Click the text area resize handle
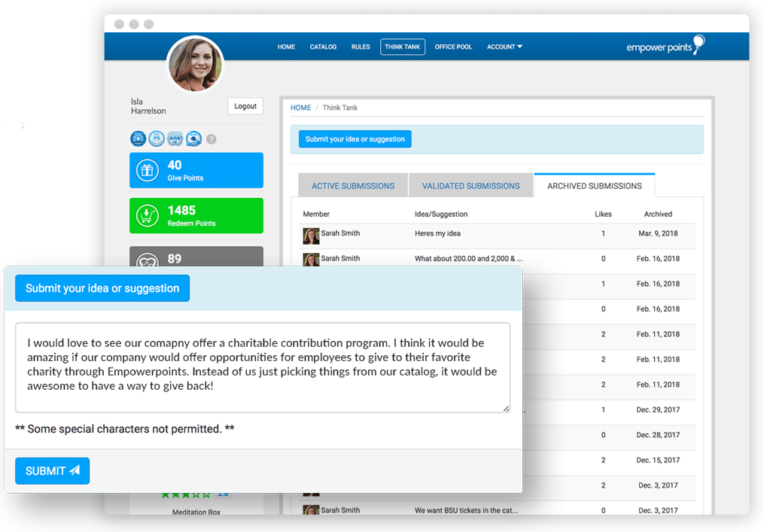This screenshot has width=764, height=532. [506, 409]
